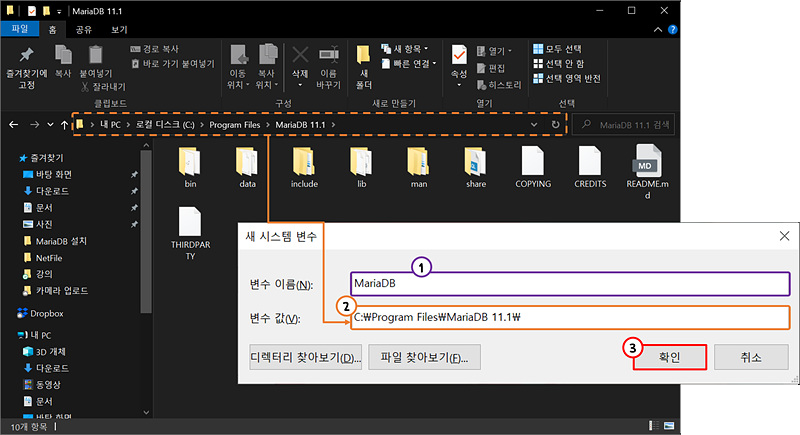Collapse the ribbon with the chevron
Image resolution: width=800 pixels, height=435 pixels.
[658, 30]
